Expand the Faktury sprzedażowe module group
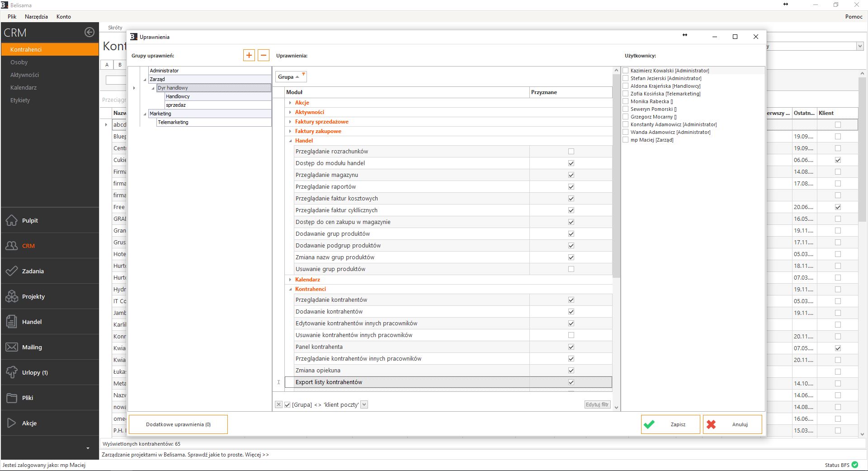Viewport: 868px width, 471px height. coord(290,122)
